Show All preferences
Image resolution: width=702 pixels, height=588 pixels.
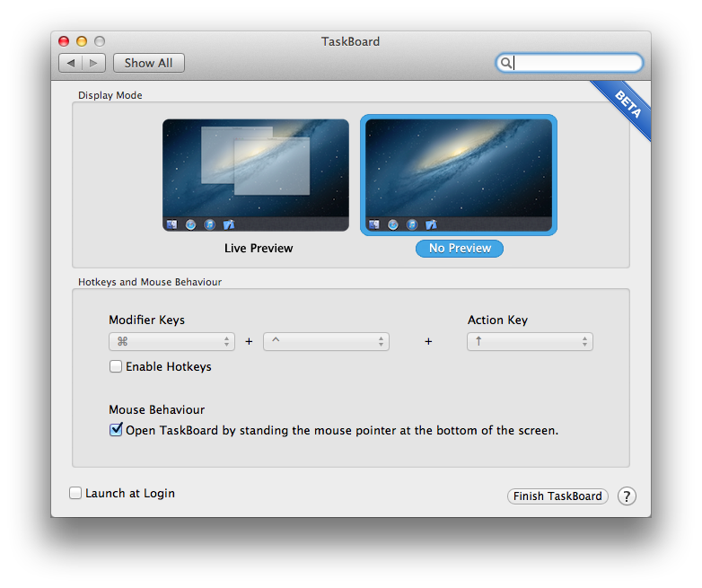[149, 63]
